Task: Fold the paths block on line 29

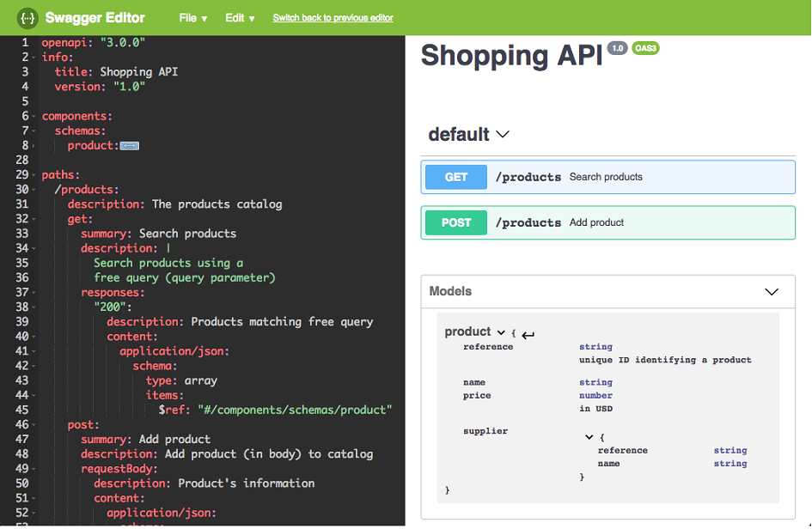Action: click(36, 175)
